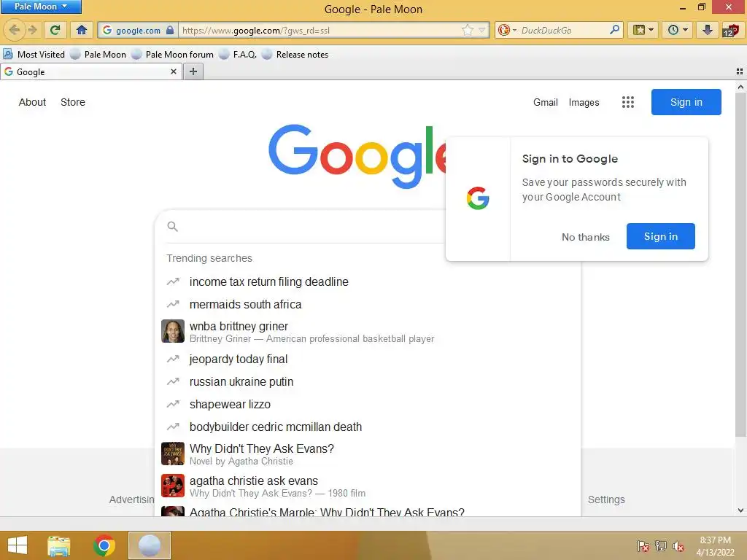Open the downloads arrow button
Viewport: 747px width, 560px height.
708,31
